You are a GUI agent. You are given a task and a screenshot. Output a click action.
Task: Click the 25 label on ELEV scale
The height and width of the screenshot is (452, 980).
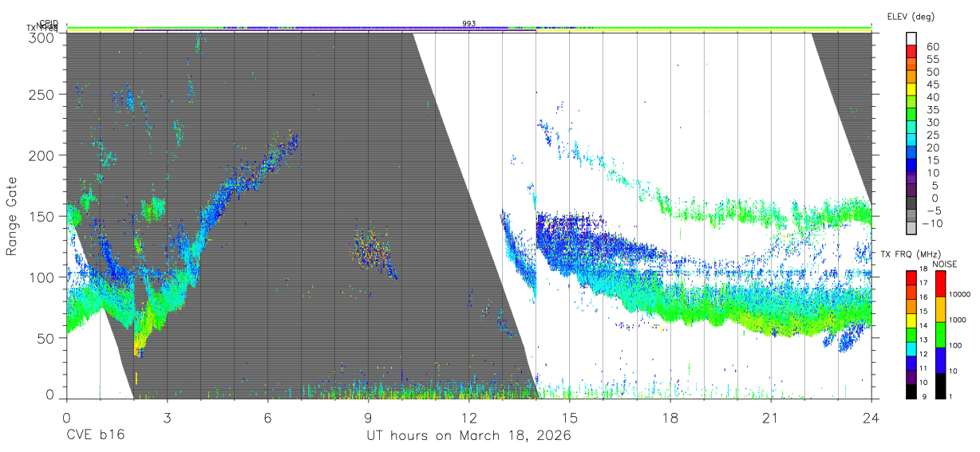[x=932, y=136]
